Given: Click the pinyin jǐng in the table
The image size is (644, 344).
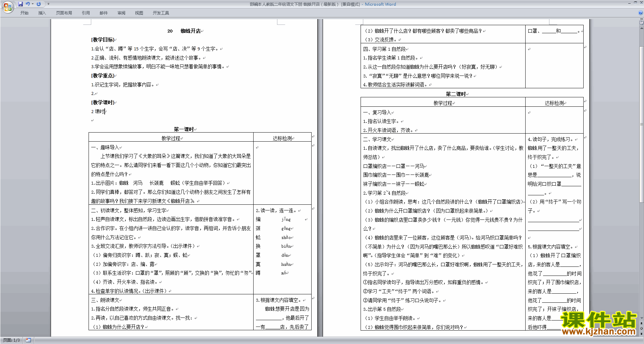Looking at the screenshot, I should click(286, 219).
